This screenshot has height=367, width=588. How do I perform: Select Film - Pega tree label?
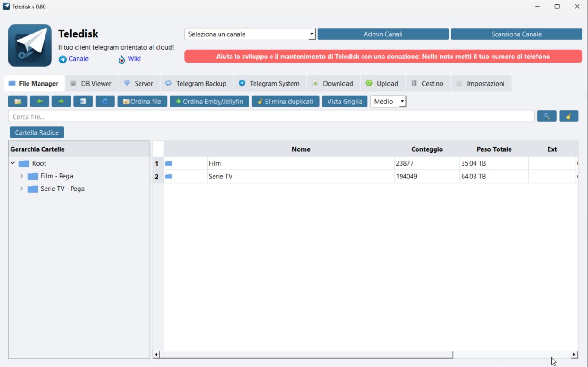click(57, 176)
